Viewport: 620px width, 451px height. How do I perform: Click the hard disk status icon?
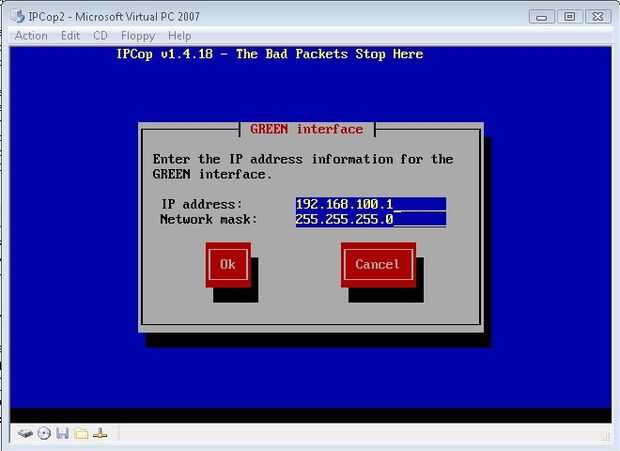point(25,434)
